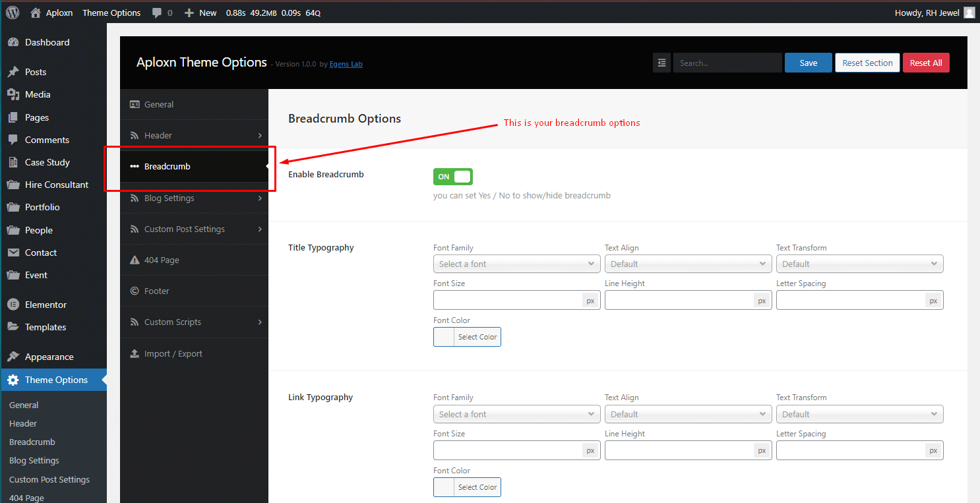The image size is (980, 503).
Task: Click the Posts pushpin icon
Action: 13,72
